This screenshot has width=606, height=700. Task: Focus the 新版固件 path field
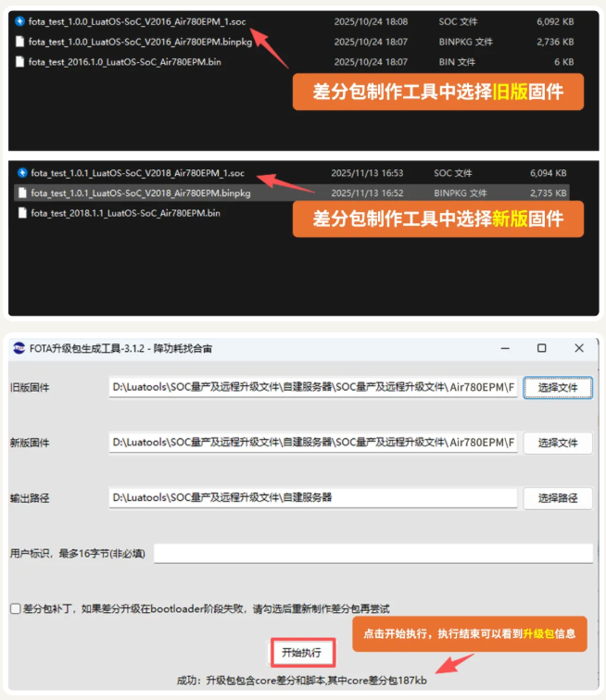coord(313,443)
